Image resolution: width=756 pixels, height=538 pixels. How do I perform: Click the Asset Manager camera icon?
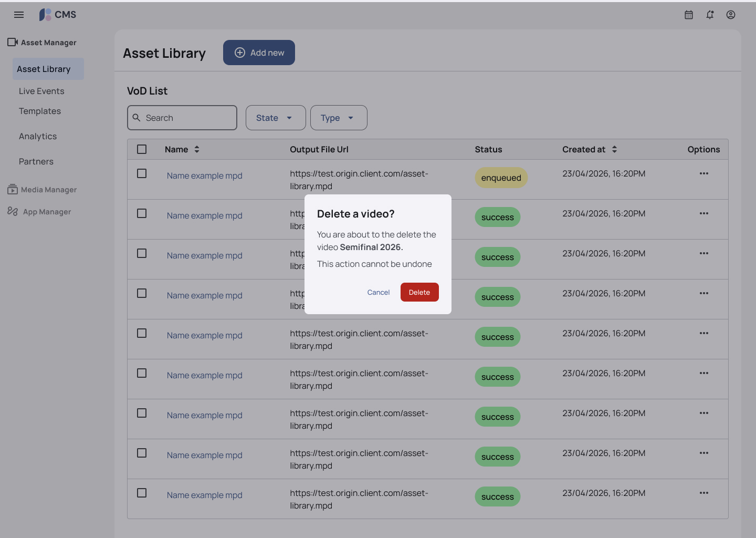coord(13,42)
